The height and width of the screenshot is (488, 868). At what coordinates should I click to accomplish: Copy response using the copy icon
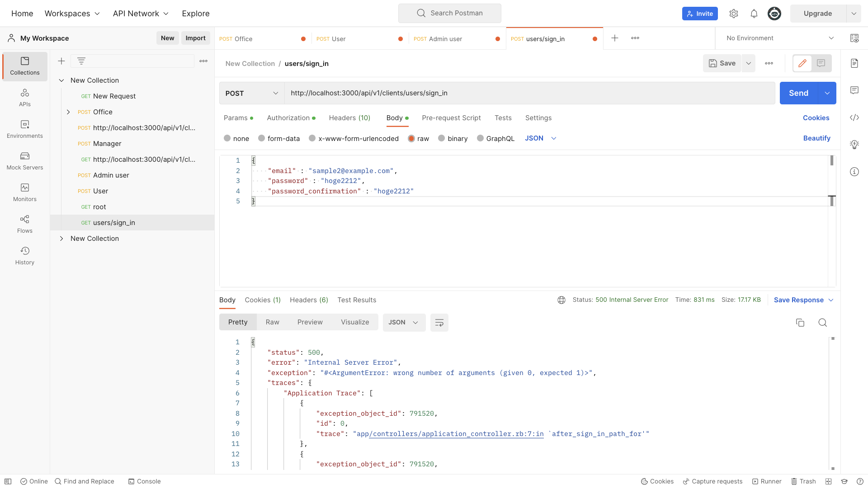(x=800, y=323)
